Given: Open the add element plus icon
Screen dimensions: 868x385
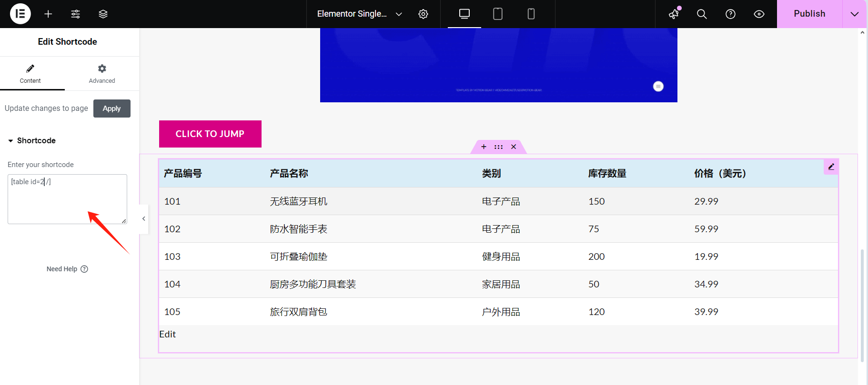Looking at the screenshot, I should pos(48,14).
